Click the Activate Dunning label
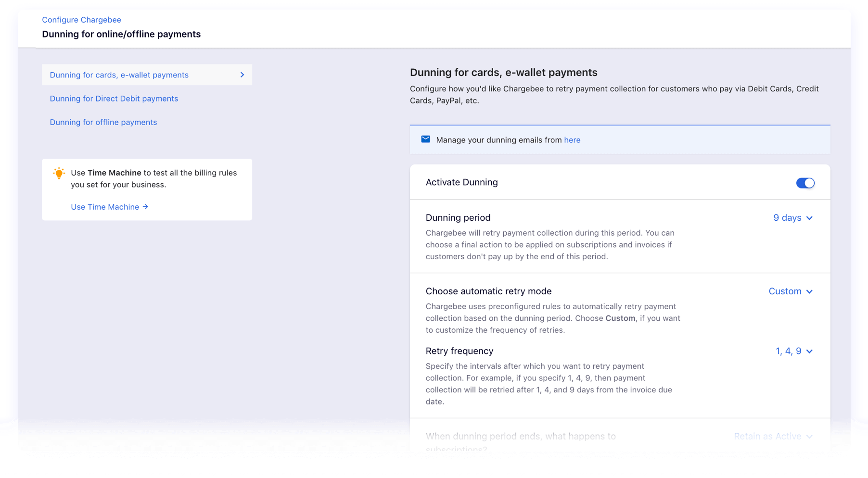 tap(461, 182)
